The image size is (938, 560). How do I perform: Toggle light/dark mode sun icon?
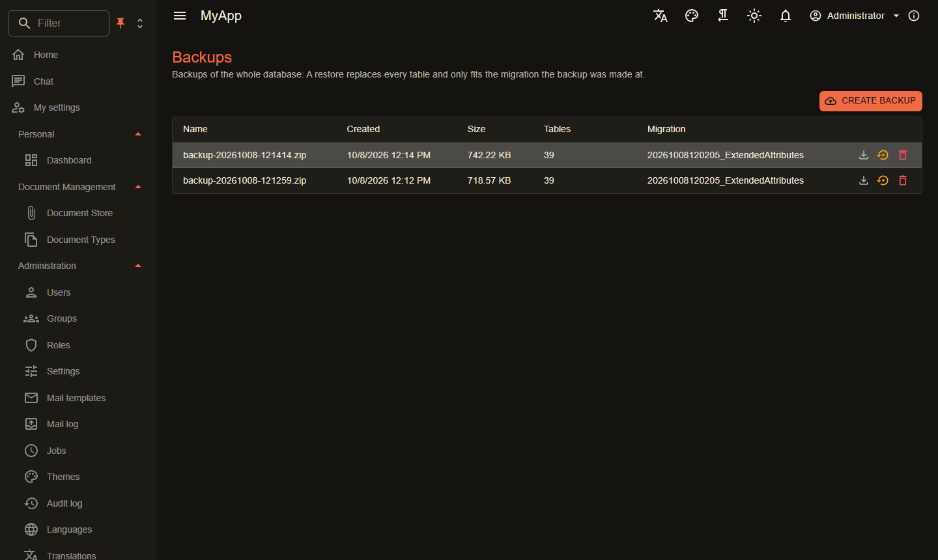tap(754, 16)
